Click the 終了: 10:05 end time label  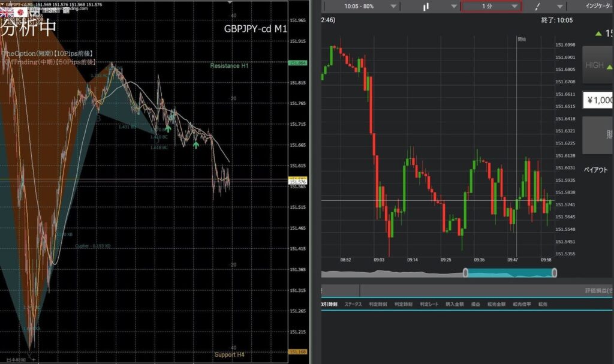(x=557, y=20)
